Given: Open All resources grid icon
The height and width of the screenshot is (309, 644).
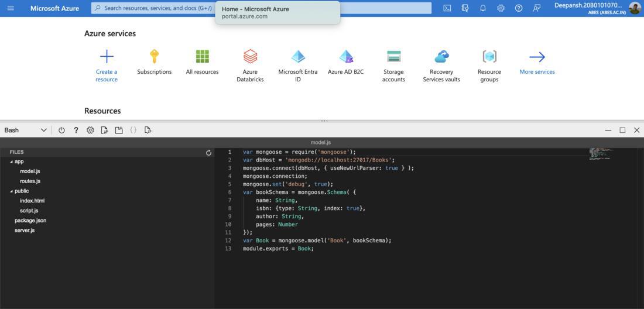Looking at the screenshot, I should 202,56.
